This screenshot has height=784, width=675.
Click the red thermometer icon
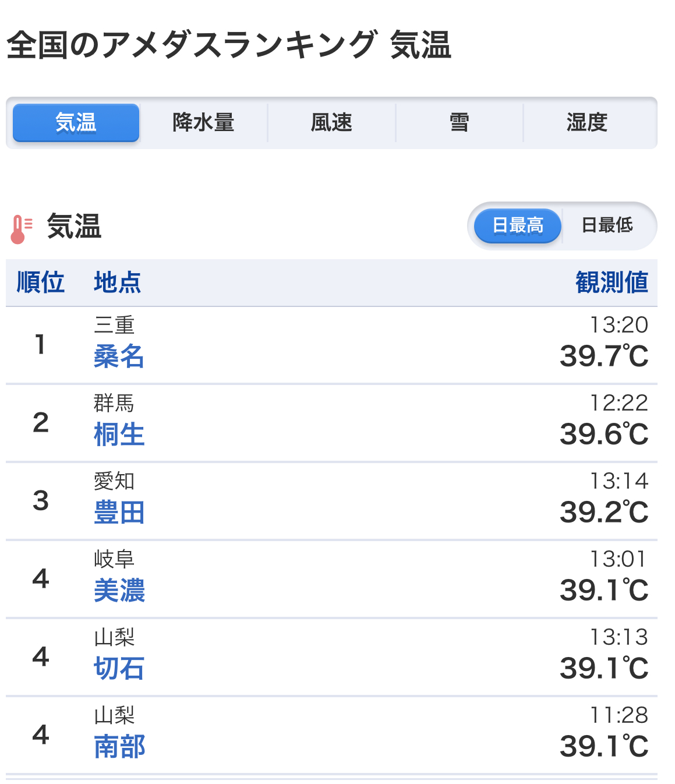coord(21,229)
